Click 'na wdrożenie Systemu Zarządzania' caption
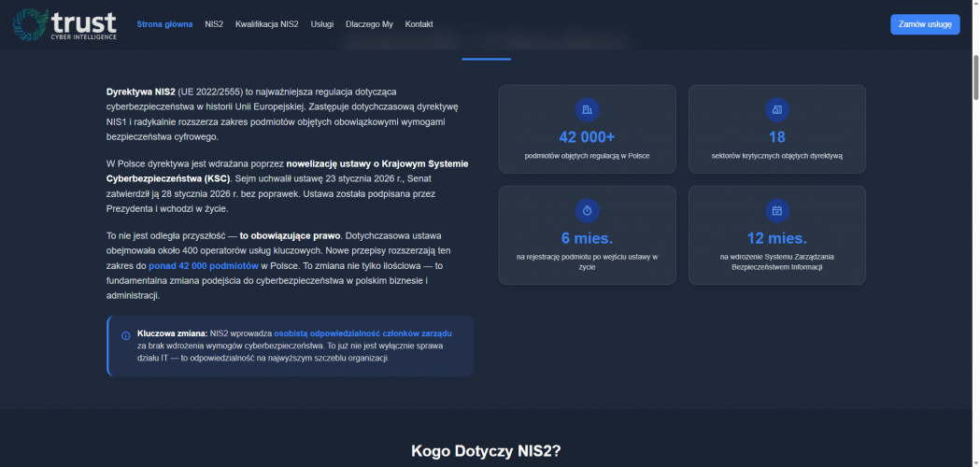 coord(777,262)
